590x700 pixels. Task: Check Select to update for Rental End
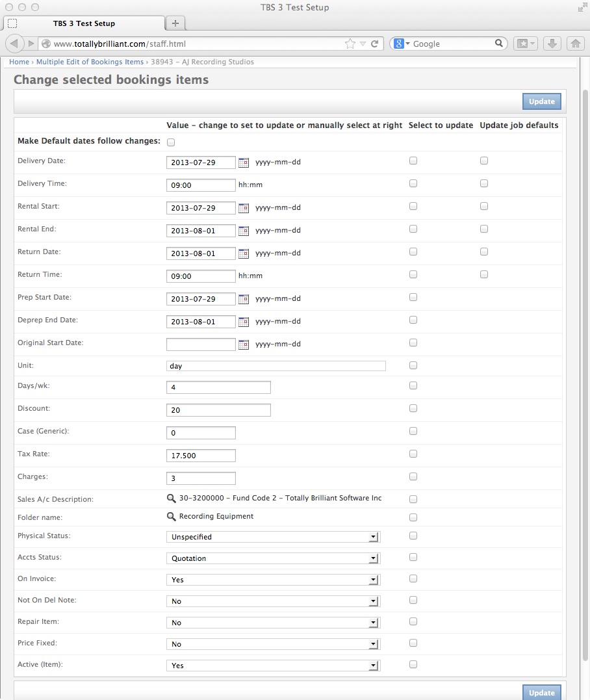point(413,229)
